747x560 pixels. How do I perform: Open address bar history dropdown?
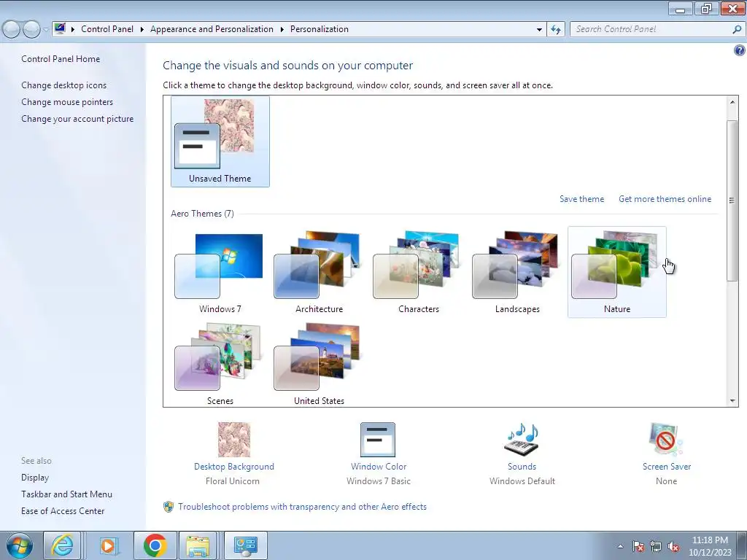[539, 29]
